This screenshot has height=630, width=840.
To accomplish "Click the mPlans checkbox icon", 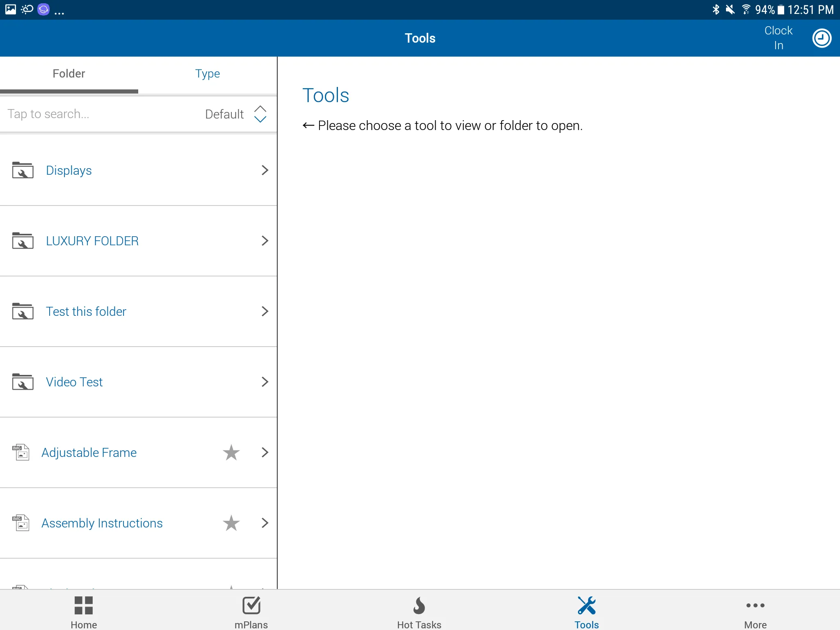I will point(251,605).
